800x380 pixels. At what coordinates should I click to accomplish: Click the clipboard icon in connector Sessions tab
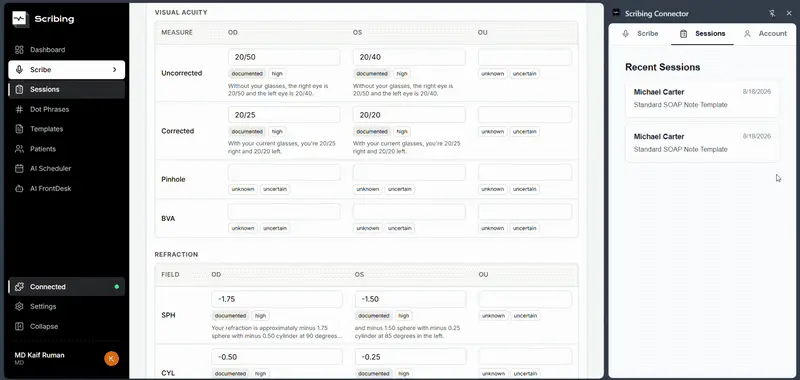684,34
